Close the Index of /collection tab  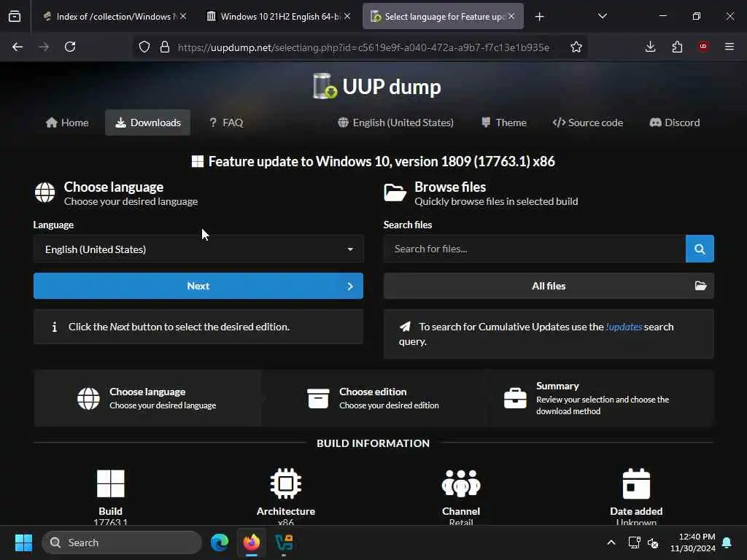point(183,16)
